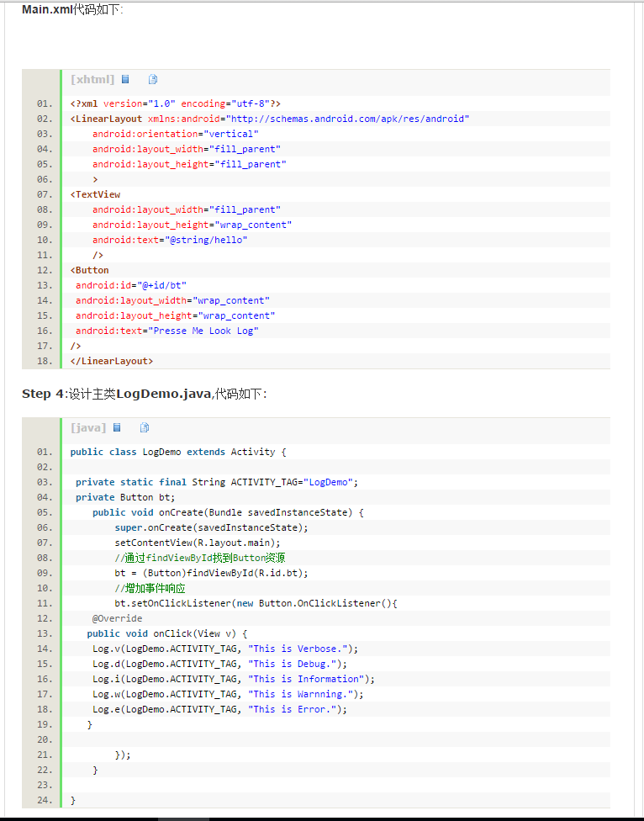
Task: Click the Log.v "This is Verbose." line
Action: [x=225, y=649]
